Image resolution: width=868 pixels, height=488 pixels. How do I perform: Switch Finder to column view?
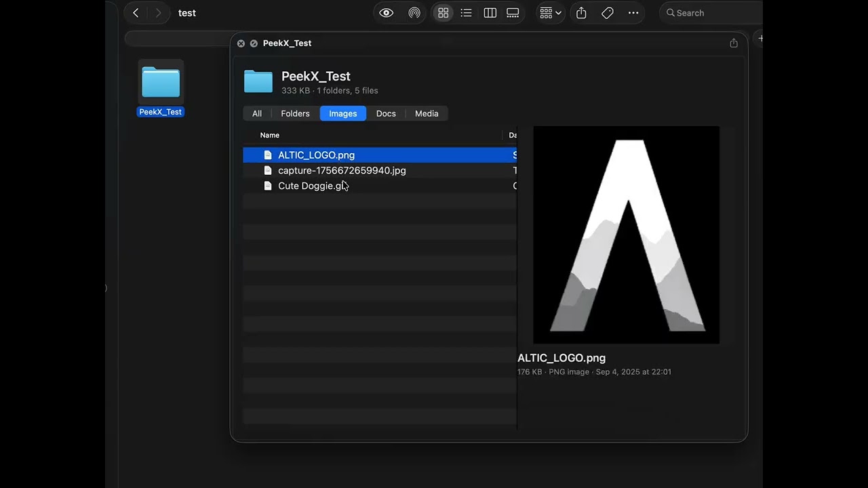point(490,13)
